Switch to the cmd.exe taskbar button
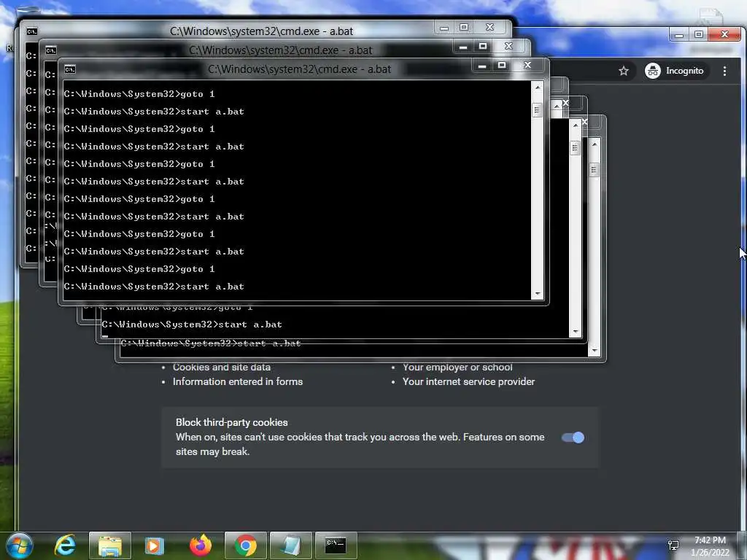 click(336, 545)
